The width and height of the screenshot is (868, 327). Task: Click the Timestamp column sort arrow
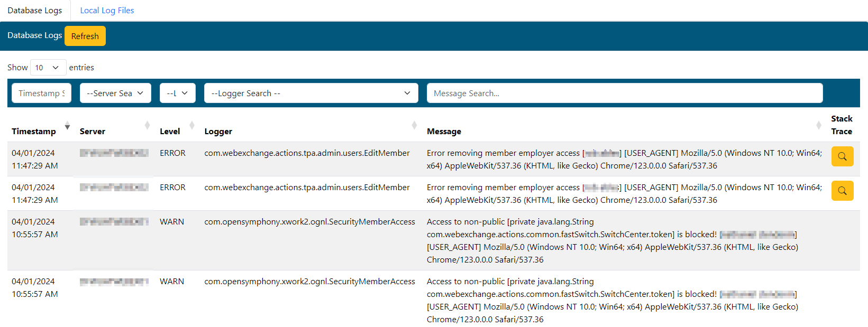(x=67, y=126)
